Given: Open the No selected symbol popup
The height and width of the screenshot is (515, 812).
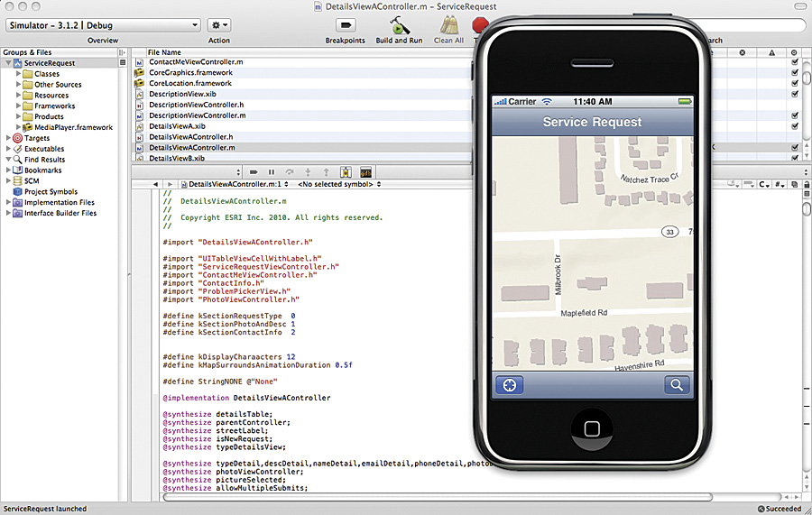Looking at the screenshot, I should [339, 184].
